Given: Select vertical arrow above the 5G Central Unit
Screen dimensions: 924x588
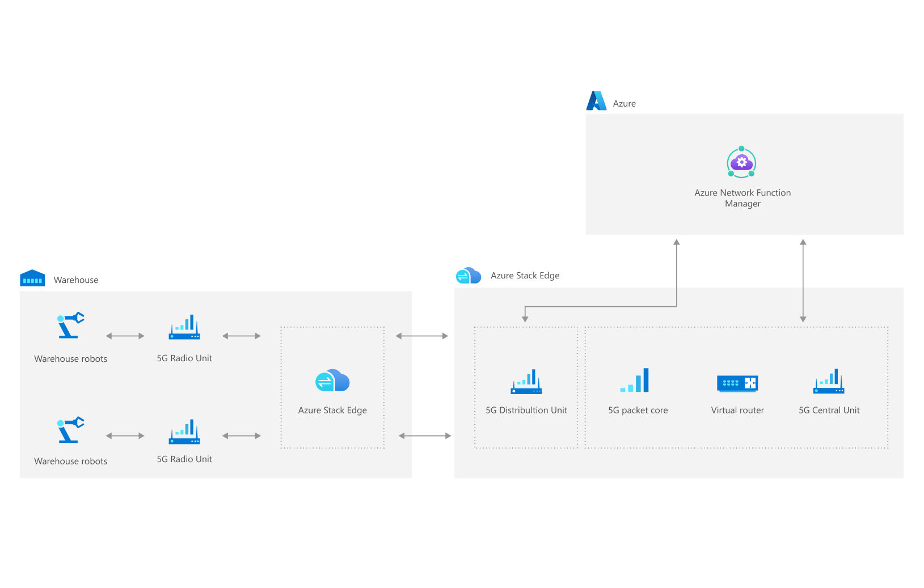Looking at the screenshot, I should click(x=803, y=281).
